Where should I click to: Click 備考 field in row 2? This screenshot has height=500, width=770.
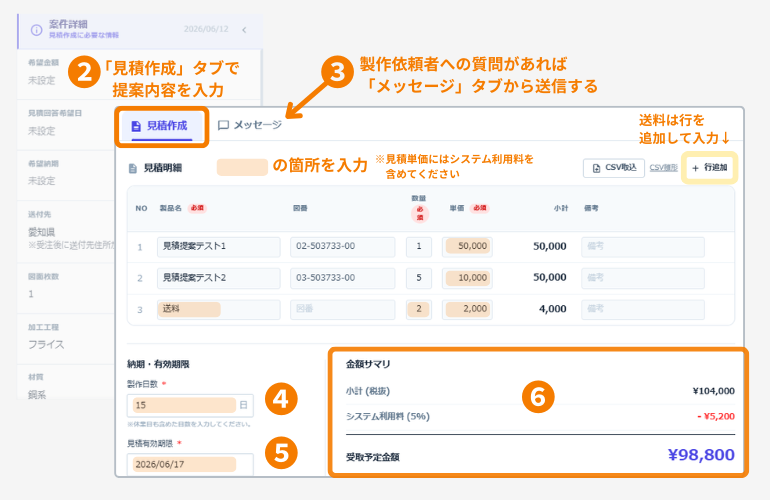coord(643,278)
